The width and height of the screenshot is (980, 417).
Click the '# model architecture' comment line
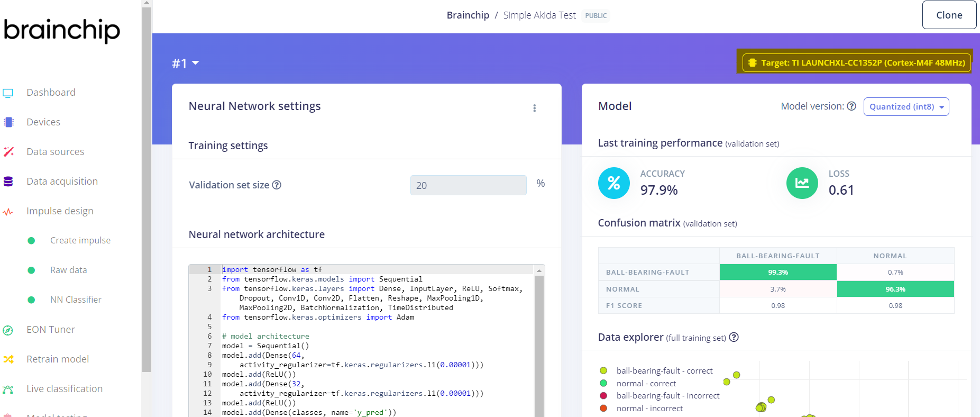[265, 336]
